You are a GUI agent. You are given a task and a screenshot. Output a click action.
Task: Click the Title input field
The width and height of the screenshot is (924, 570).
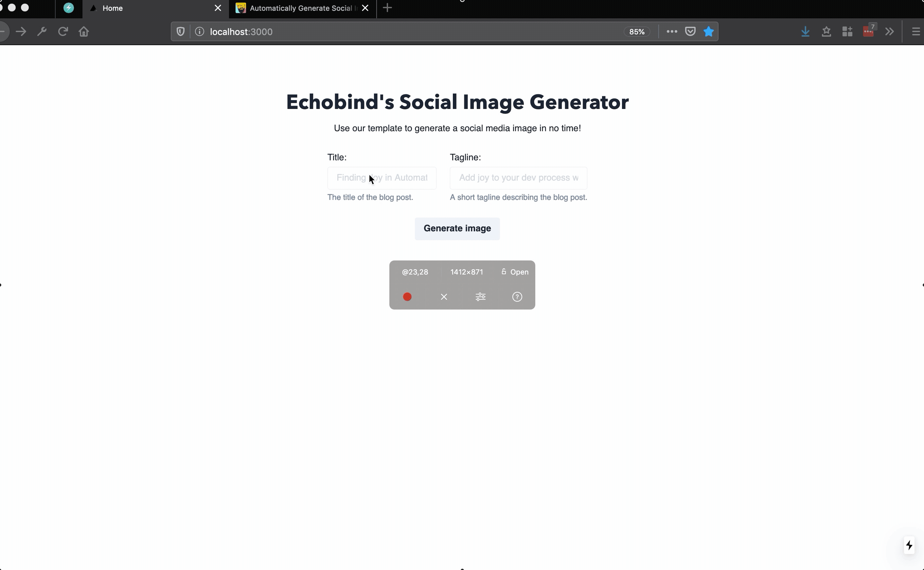point(382,177)
